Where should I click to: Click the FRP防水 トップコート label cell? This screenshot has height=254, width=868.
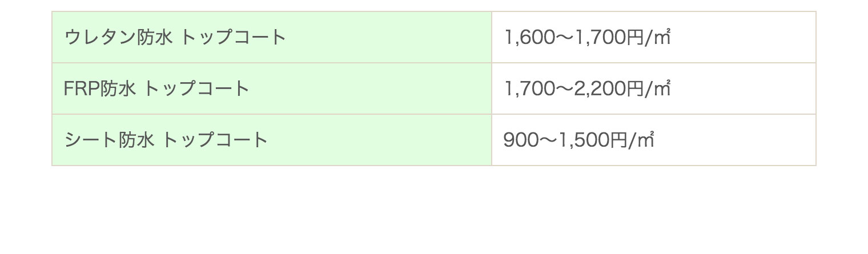tap(272, 88)
